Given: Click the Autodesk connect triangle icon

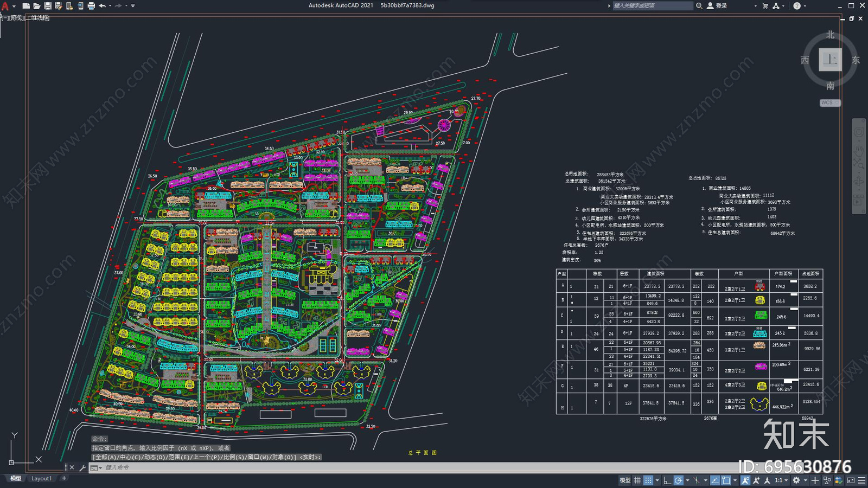Looking at the screenshot, I should point(776,6).
